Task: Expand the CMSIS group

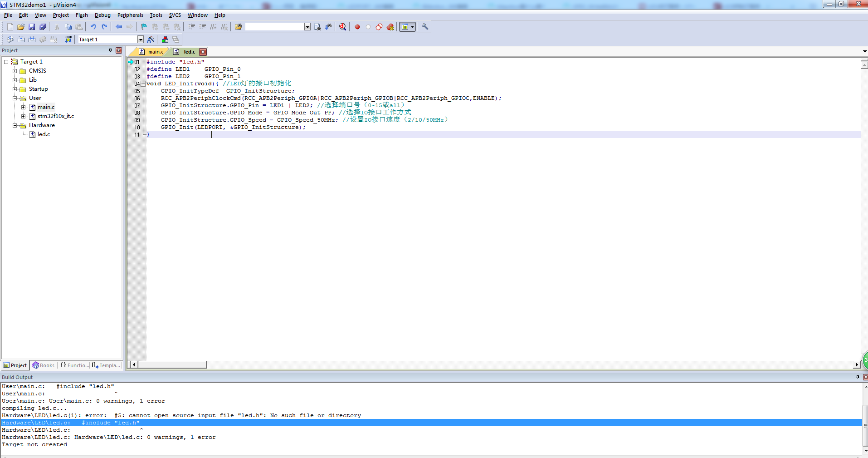Action: [15, 71]
